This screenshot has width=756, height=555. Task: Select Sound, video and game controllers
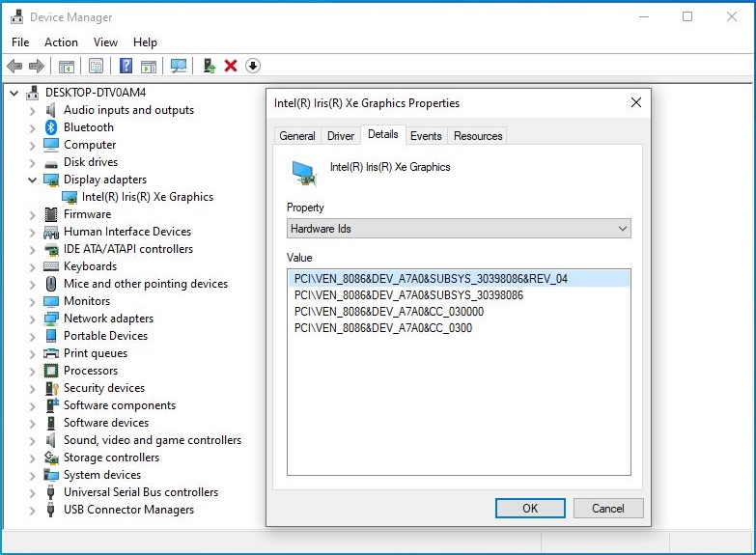click(153, 440)
